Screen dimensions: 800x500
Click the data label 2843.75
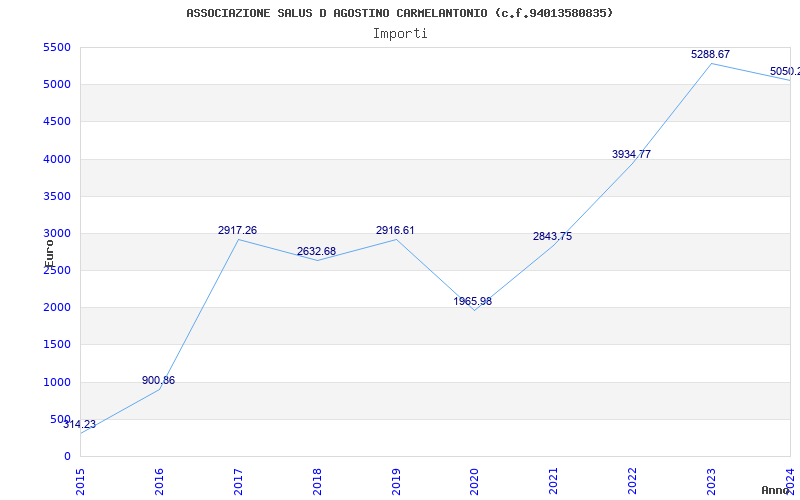(553, 236)
